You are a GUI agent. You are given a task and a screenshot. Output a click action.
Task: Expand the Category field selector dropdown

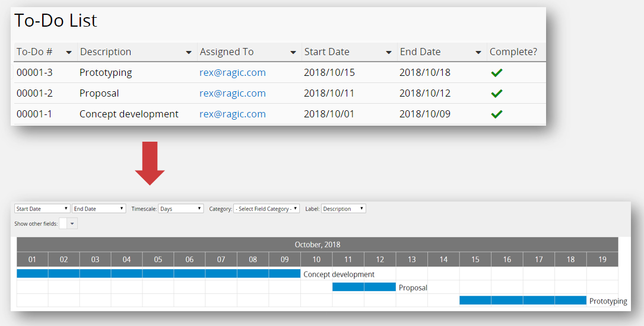click(267, 209)
